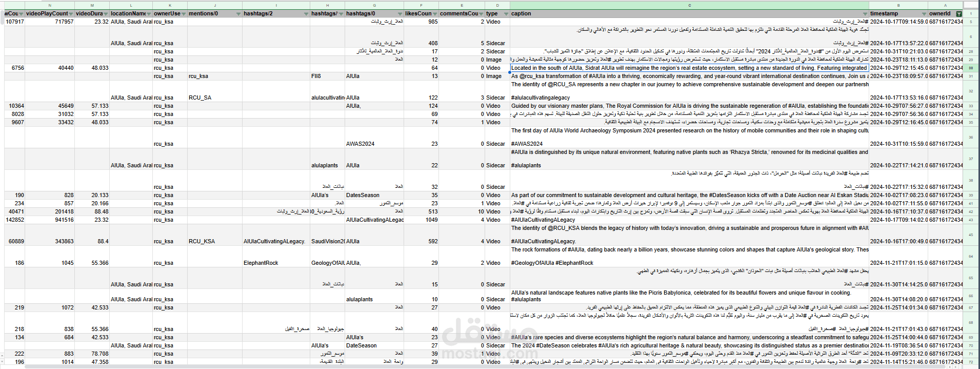This screenshot has width=980, height=369.
Task: Open the mentions/0 filter dropdown
Action: (x=238, y=14)
